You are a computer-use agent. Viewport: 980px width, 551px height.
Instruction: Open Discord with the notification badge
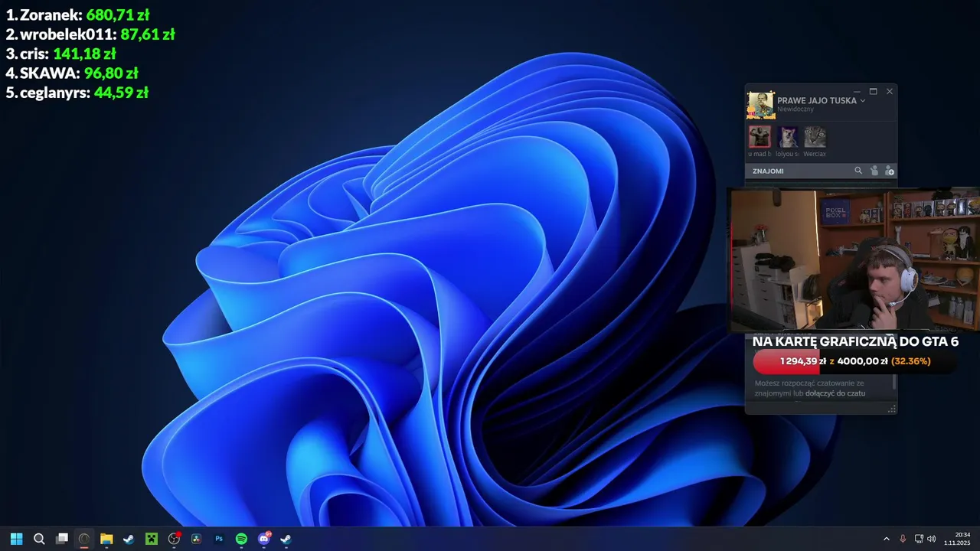coord(264,539)
